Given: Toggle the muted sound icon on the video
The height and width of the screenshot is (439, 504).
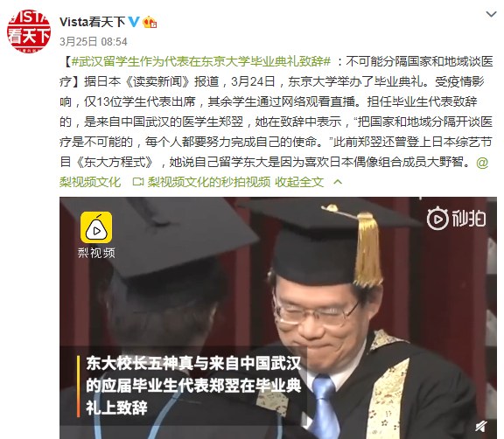Looking at the screenshot, I should [x=481, y=427].
